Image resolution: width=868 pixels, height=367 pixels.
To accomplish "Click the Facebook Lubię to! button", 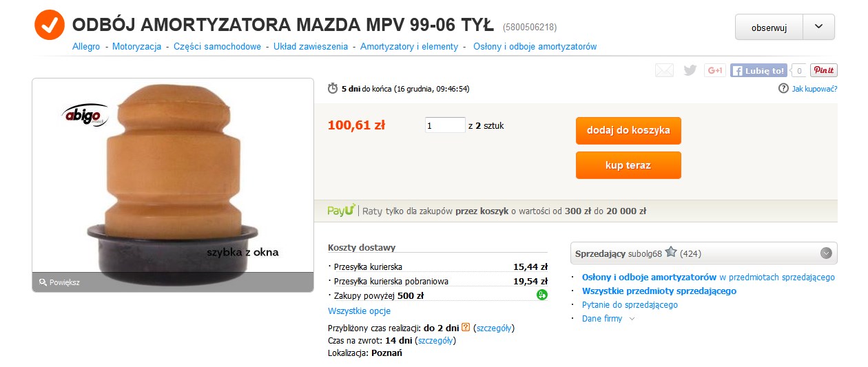I will (758, 70).
